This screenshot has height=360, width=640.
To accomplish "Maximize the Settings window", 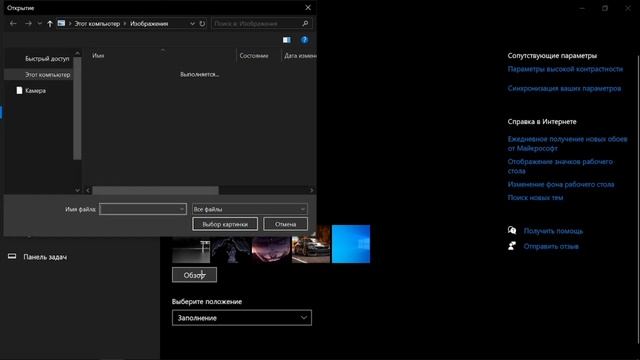I will [x=605, y=8].
